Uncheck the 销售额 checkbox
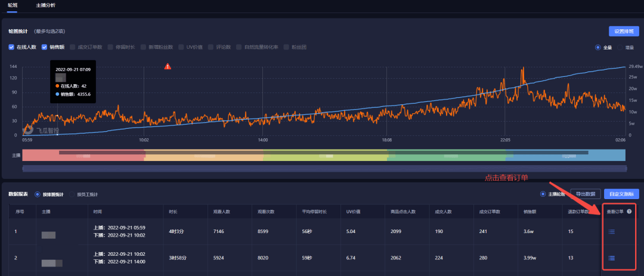This screenshot has height=276, width=644. coord(44,47)
